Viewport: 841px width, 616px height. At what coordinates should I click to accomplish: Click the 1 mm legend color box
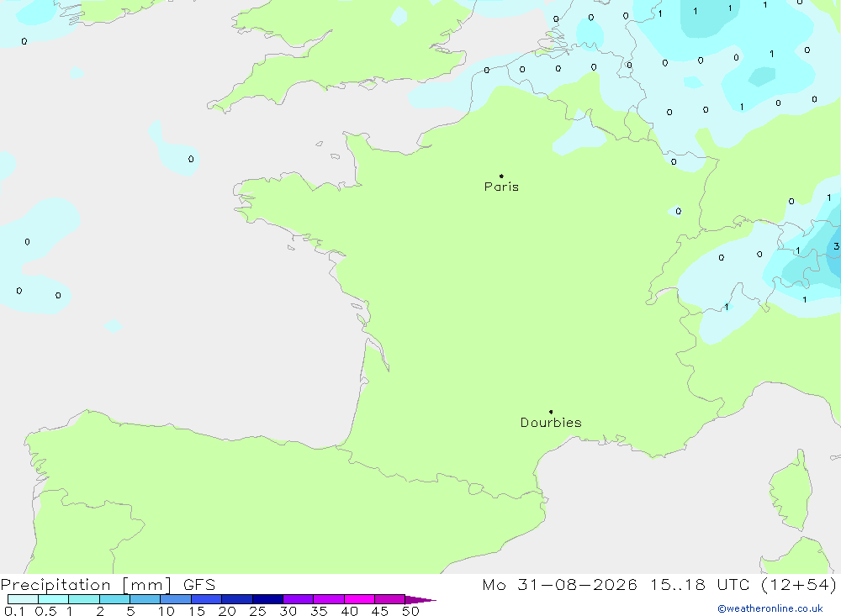[x=84, y=599]
